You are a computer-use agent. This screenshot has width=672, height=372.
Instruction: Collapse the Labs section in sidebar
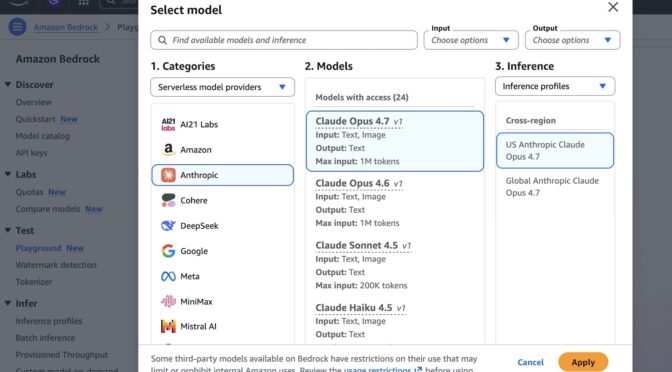point(8,174)
